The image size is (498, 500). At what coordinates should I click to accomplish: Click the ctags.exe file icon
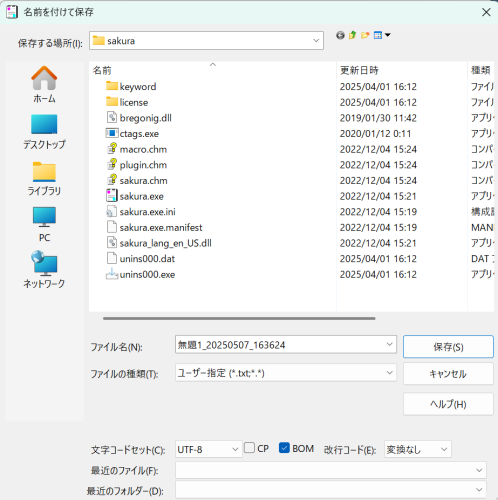click(112, 133)
